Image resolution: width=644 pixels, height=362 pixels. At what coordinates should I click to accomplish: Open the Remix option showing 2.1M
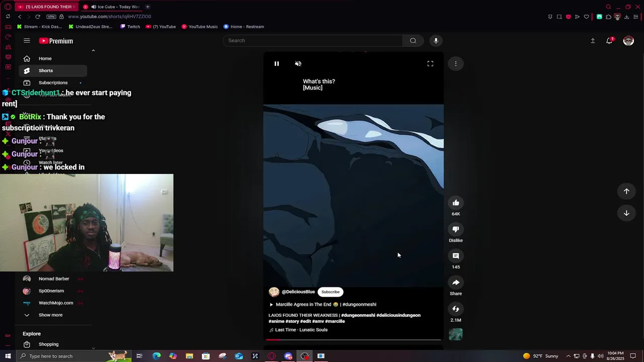[x=456, y=309]
